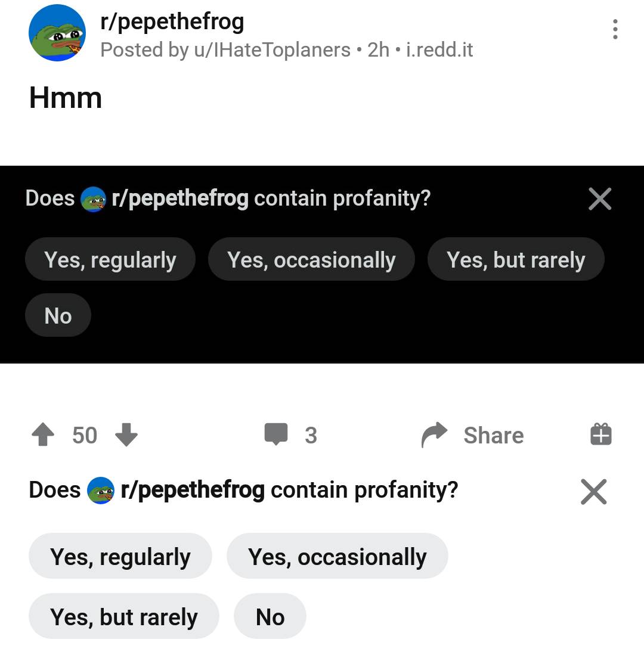Open the r/pepethefrog subreddit avatar
The image size is (644, 658).
57,33
